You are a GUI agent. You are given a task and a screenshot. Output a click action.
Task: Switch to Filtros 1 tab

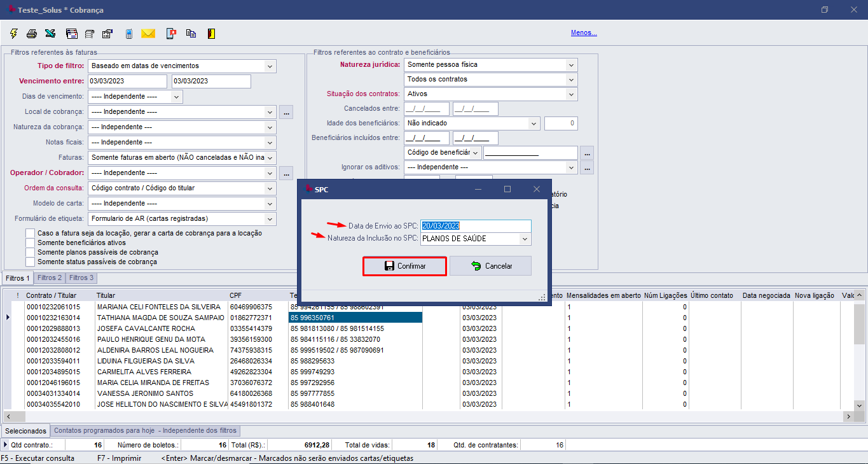17,278
